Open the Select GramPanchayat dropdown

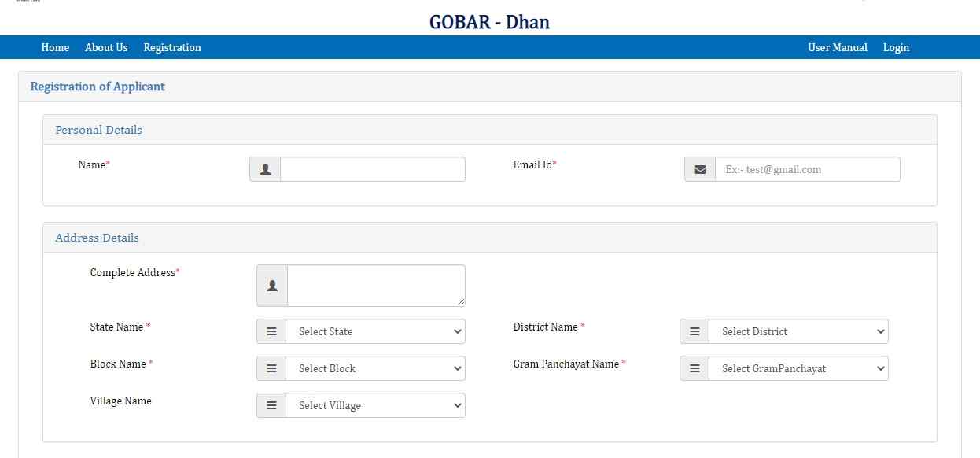click(x=798, y=368)
